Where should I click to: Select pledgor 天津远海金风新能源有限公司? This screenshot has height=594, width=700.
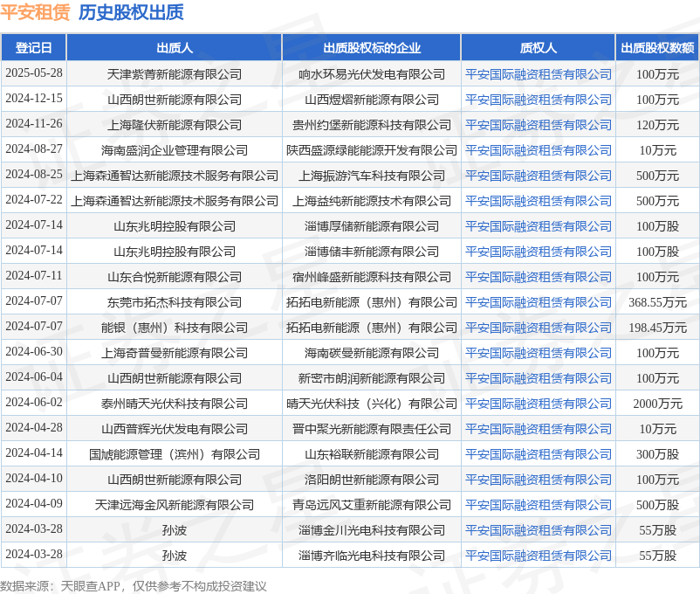tap(175, 505)
